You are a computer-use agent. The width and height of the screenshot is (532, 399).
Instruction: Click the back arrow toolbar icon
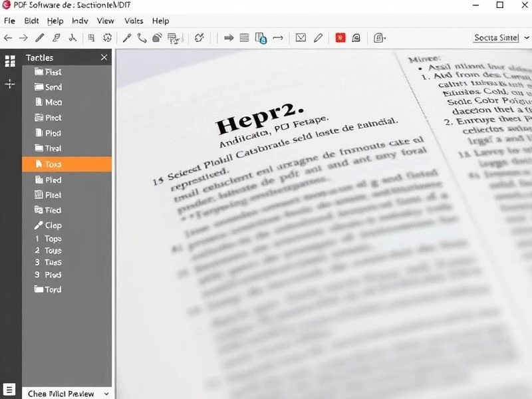tap(8, 38)
